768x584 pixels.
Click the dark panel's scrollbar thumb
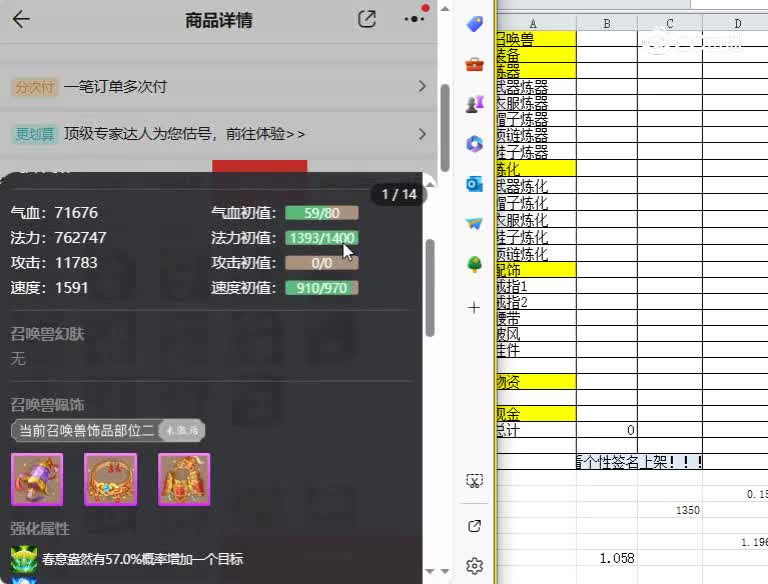click(430, 288)
